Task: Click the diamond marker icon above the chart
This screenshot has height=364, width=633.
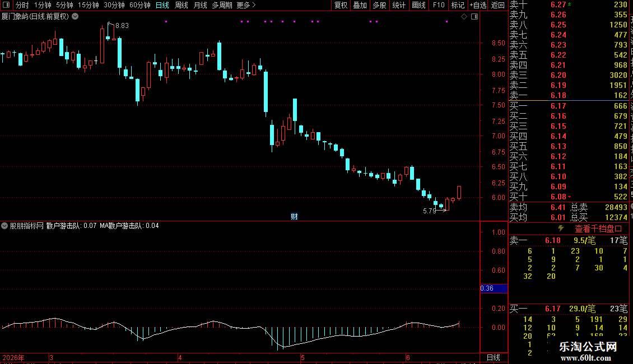Action: click(x=464, y=17)
